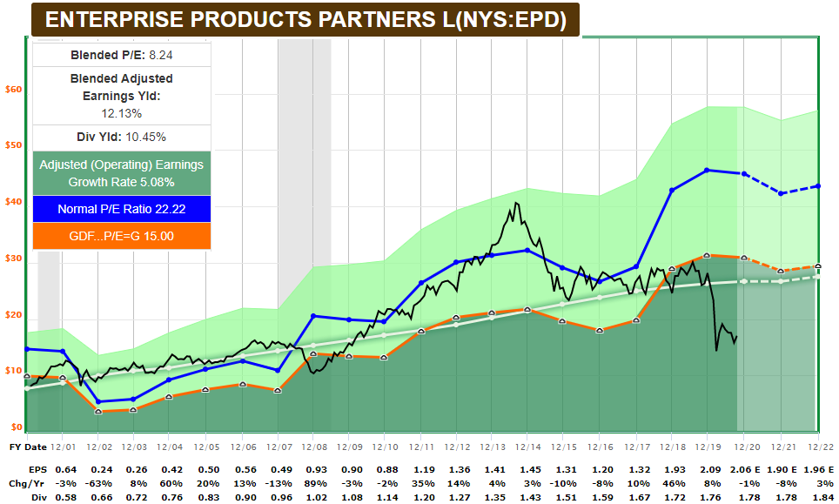The width and height of the screenshot is (839, 504).
Task: Click the EPS value 0.24 for 12/02
Action: tap(102, 470)
